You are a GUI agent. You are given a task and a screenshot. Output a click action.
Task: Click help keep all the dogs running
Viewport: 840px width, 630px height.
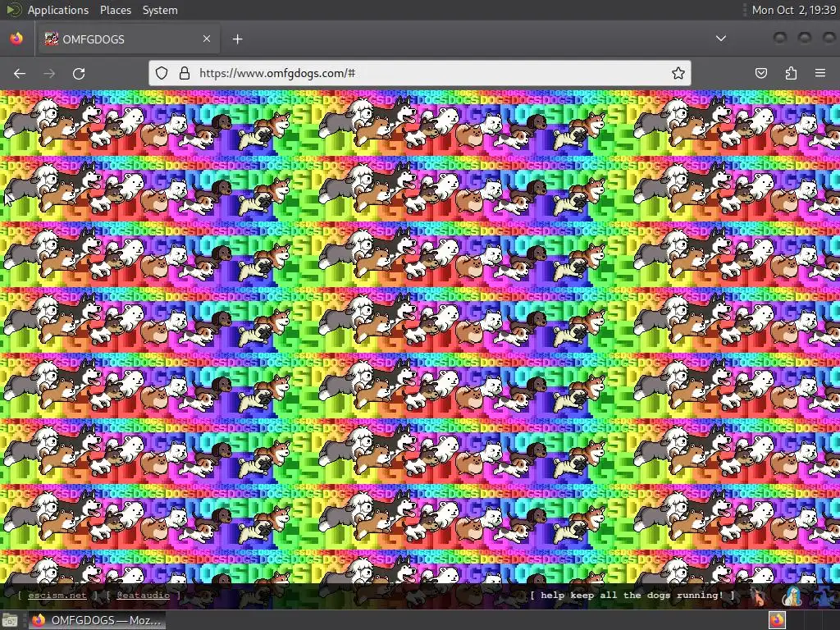point(632,596)
